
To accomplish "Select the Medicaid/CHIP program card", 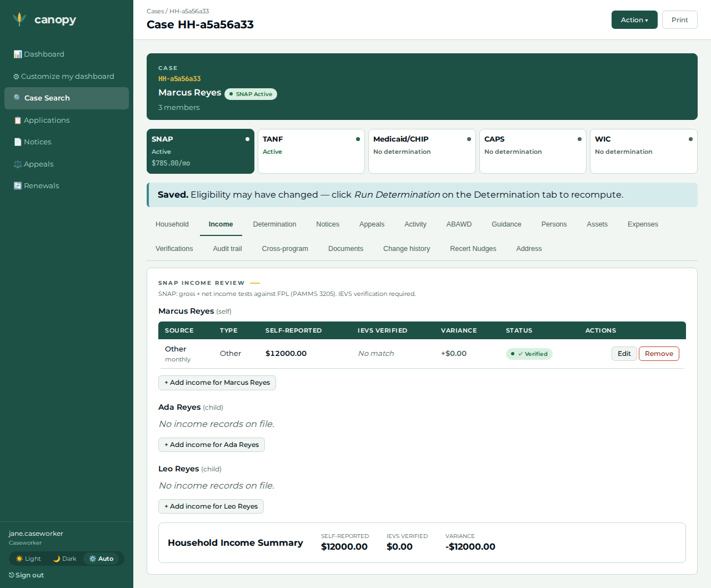I will coord(422,151).
